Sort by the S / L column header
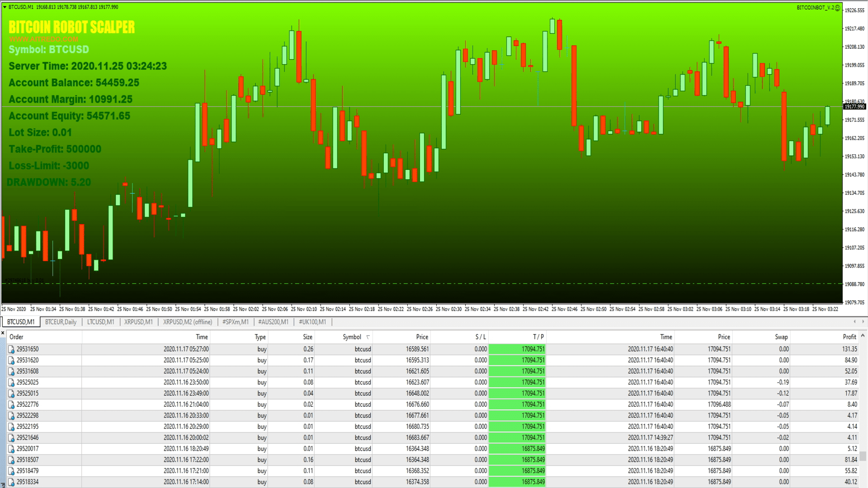Viewport: 868px width, 488px height. 459,337
